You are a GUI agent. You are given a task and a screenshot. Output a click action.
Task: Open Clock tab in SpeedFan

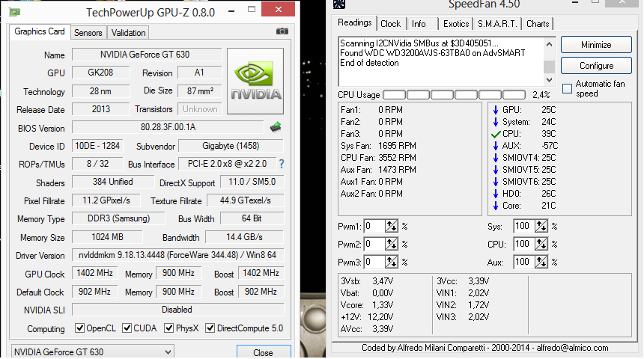(390, 24)
